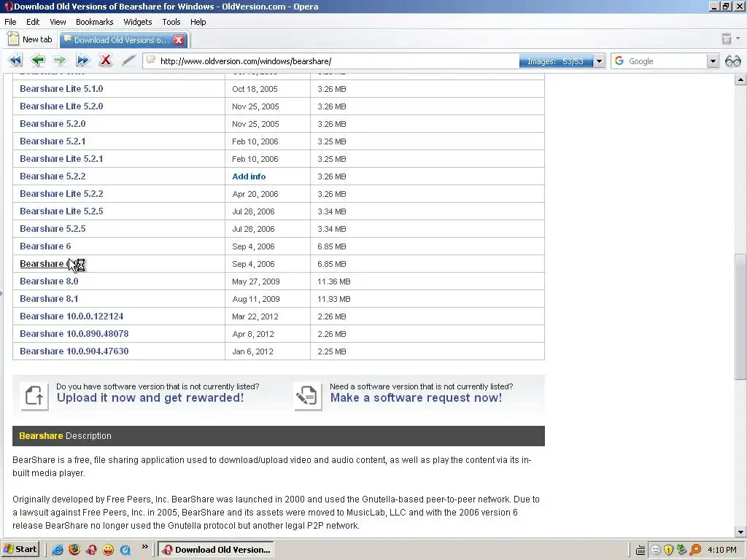Expand hidden quick launch items chevron
Viewport: 747px width, 560px height.
pos(145,547)
